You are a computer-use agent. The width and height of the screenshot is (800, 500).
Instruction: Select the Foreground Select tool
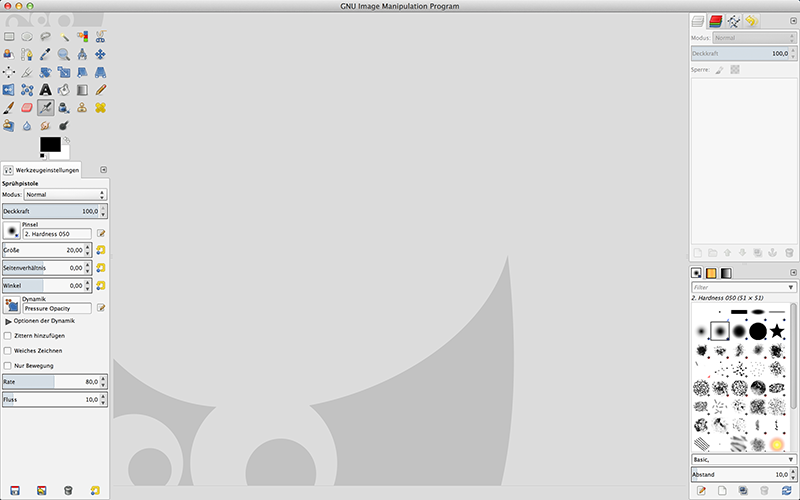[9, 55]
